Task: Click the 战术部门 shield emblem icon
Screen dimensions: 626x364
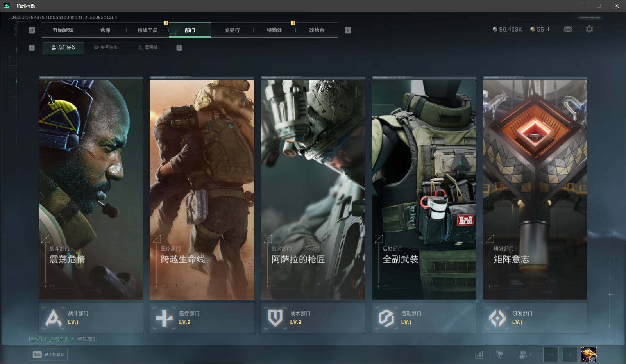Action: (x=275, y=318)
